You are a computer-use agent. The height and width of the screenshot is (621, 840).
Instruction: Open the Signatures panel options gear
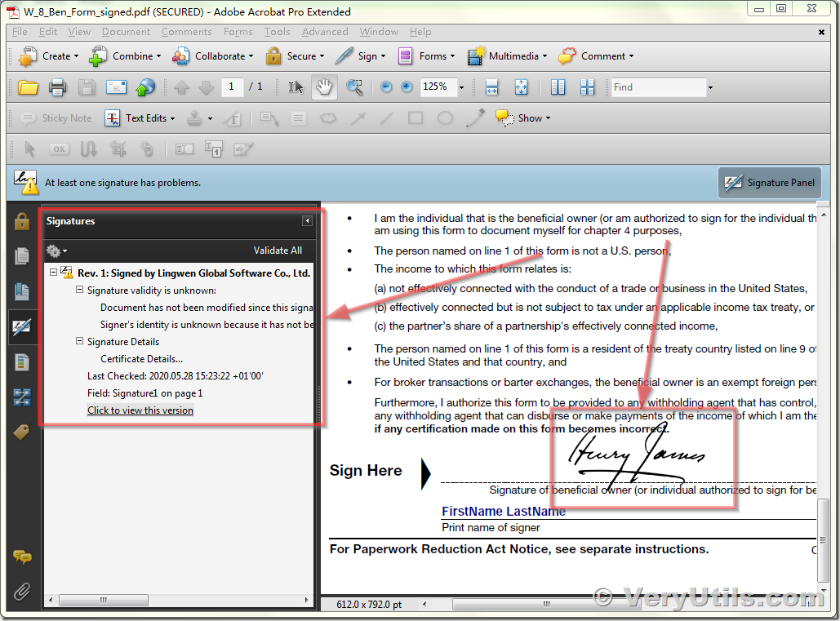[x=56, y=251]
